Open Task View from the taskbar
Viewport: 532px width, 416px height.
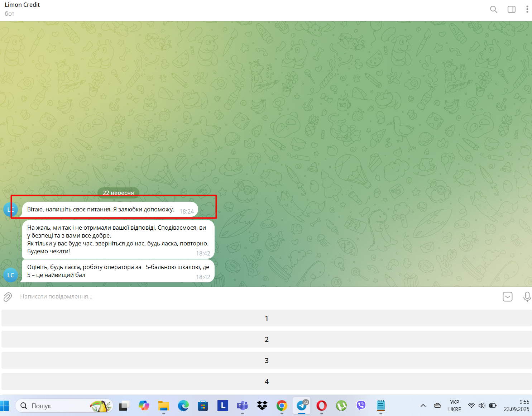[124, 406]
